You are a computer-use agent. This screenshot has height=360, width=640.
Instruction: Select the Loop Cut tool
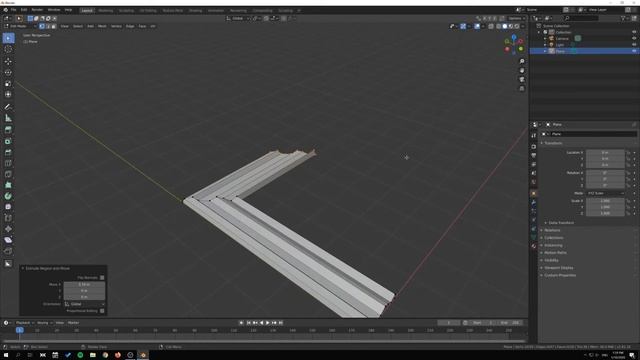(x=8, y=163)
